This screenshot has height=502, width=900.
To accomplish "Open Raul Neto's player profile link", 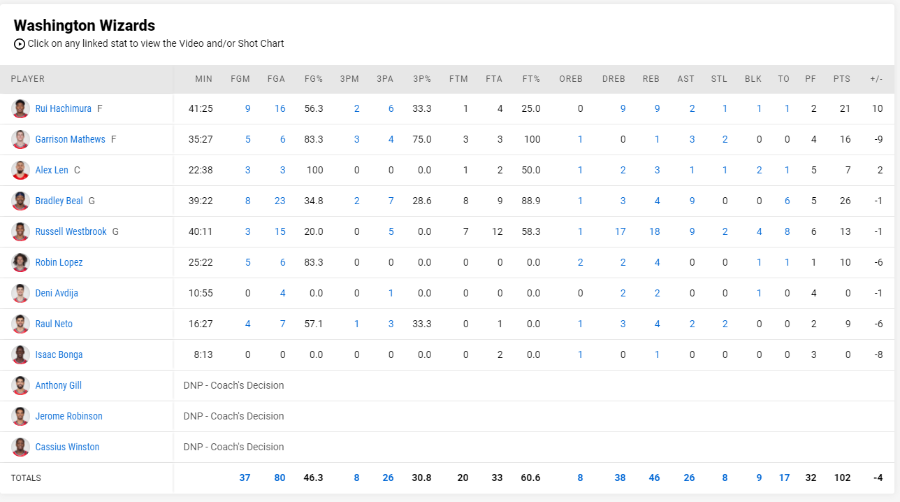I will pos(54,324).
